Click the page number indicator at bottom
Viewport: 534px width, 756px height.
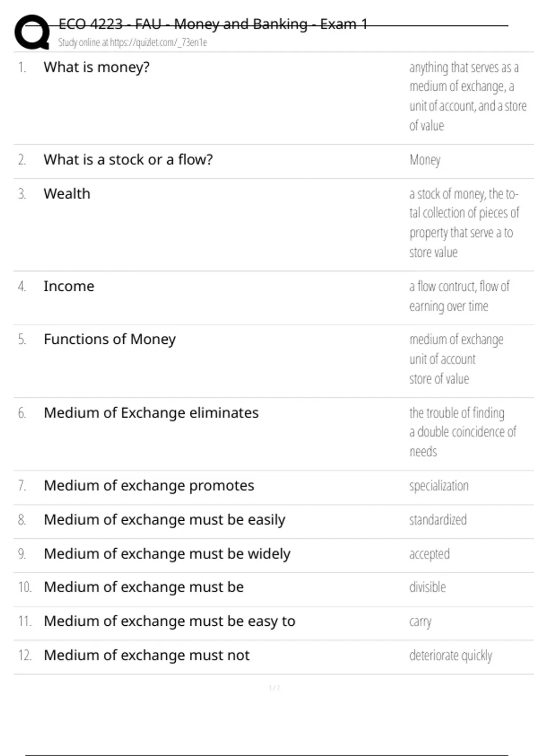[274, 688]
